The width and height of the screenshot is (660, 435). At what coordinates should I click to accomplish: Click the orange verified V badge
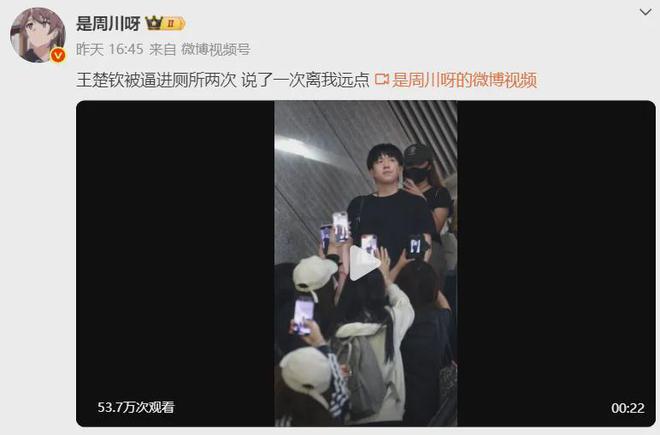pos(58,55)
